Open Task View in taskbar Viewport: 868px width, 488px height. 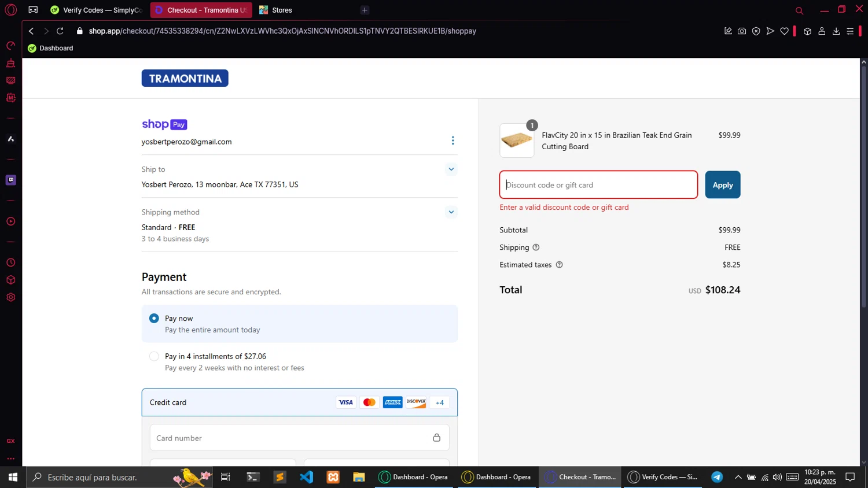(226, 477)
